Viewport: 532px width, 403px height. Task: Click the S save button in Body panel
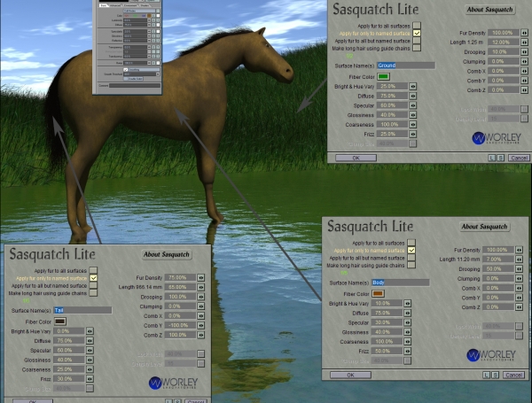495,375
